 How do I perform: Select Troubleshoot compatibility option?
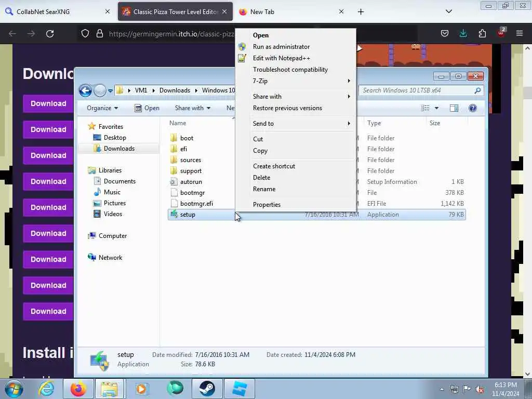pos(290,70)
